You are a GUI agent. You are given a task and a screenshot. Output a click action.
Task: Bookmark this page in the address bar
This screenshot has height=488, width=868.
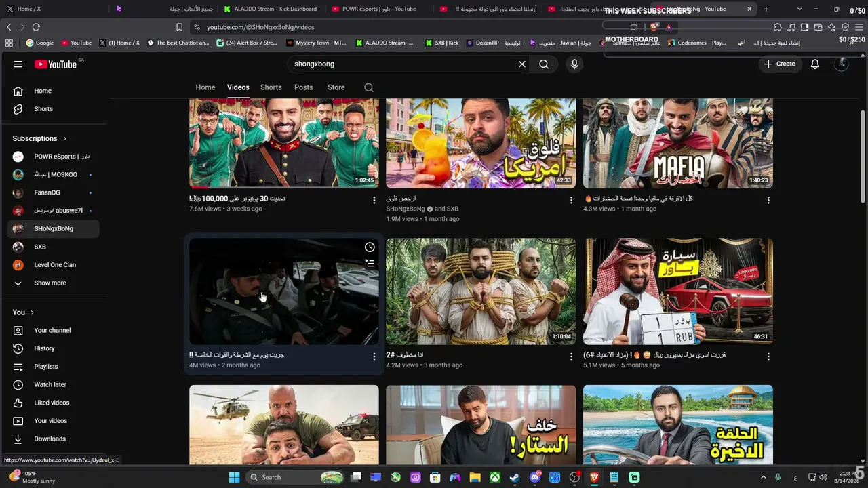tap(179, 27)
